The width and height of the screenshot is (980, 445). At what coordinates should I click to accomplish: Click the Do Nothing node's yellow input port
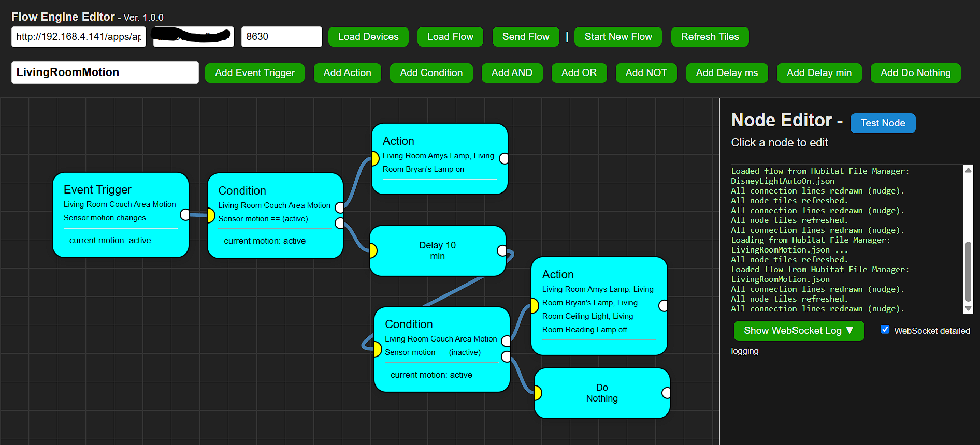coord(538,393)
